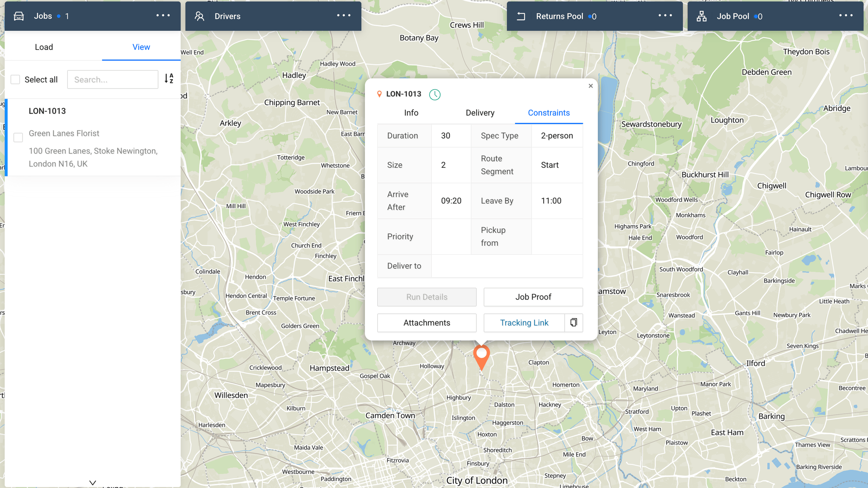Click the orange pin icon in popup header
The image size is (868, 488).
[379, 94]
